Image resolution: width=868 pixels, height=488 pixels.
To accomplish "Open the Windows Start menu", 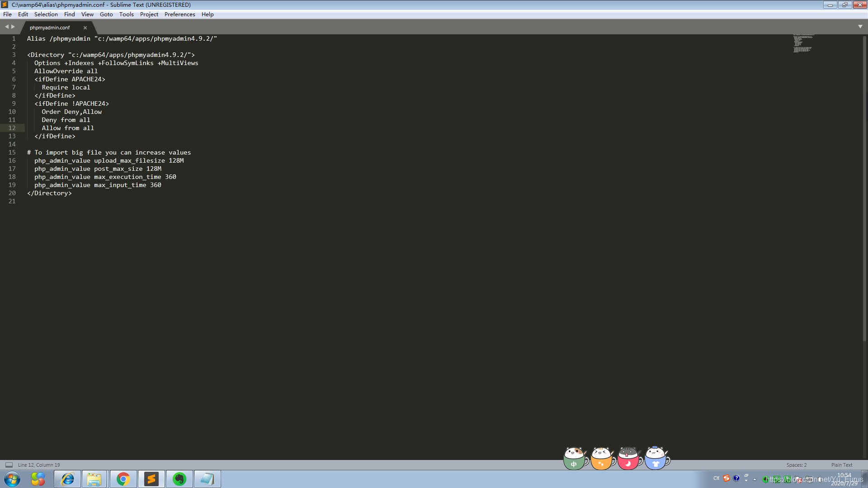I will (12, 479).
